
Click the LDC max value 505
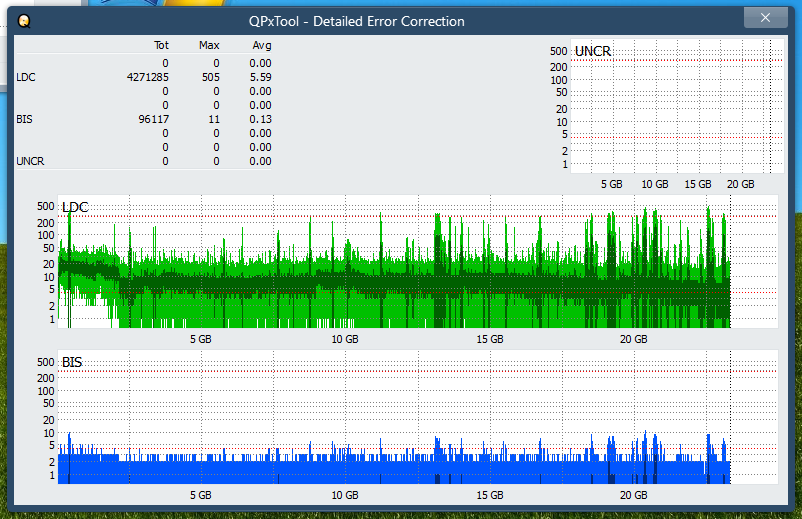pyautogui.click(x=210, y=77)
